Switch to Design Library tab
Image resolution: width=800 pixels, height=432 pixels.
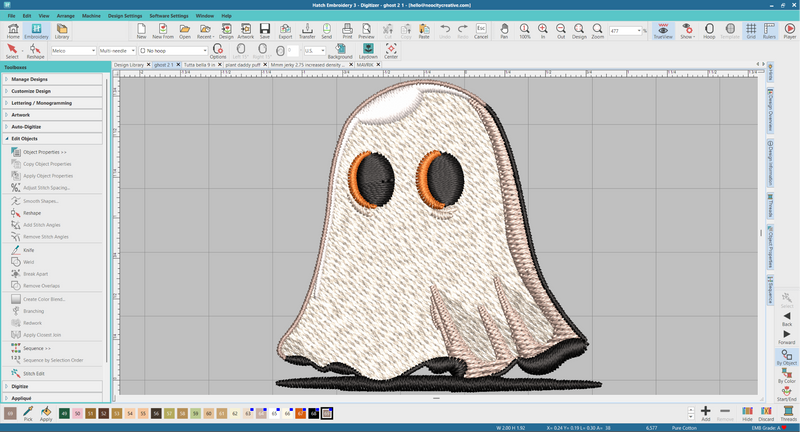pos(129,65)
